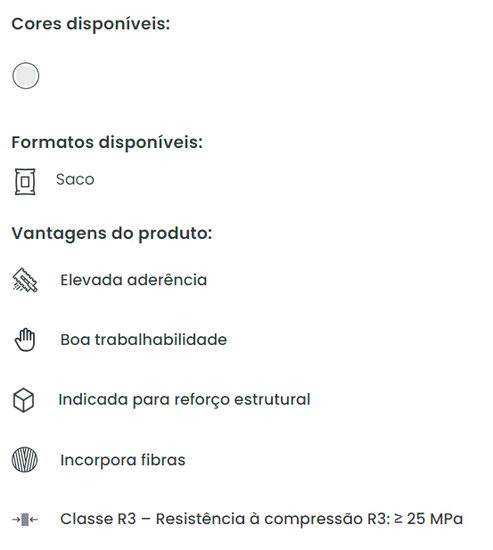Image resolution: width=493 pixels, height=550 pixels.
Task: Click the trowel icon for Elevada aderência
Action: 25,280
